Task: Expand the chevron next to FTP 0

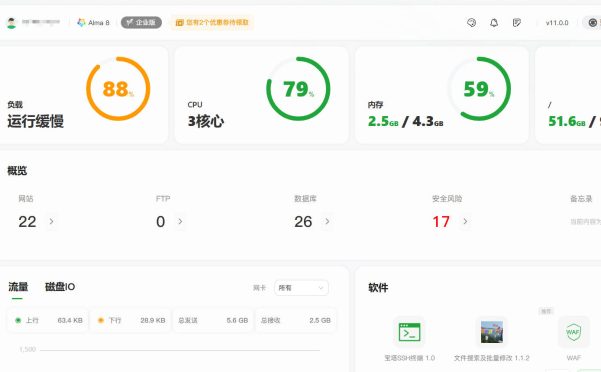Action: pyautogui.click(x=180, y=221)
